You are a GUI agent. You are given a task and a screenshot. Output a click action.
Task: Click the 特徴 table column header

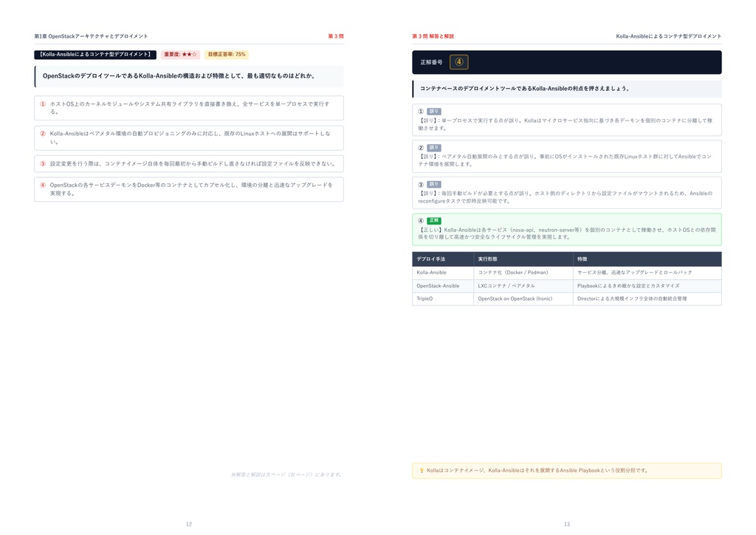[x=647, y=259]
